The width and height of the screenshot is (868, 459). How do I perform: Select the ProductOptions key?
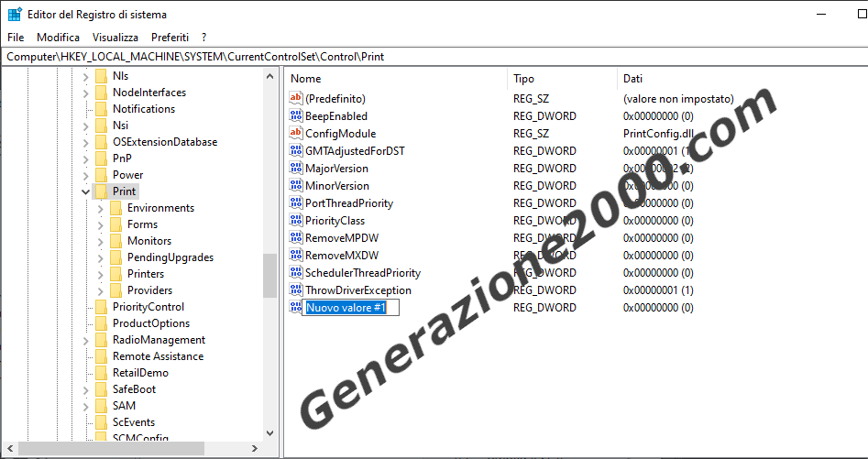(x=151, y=323)
